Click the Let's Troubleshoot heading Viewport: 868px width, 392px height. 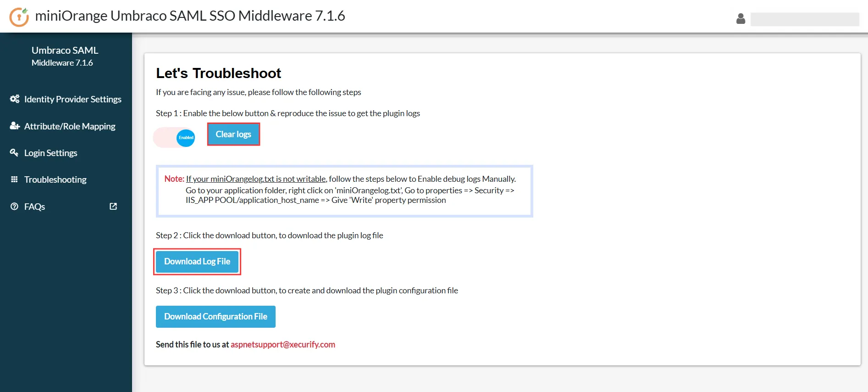click(x=218, y=73)
